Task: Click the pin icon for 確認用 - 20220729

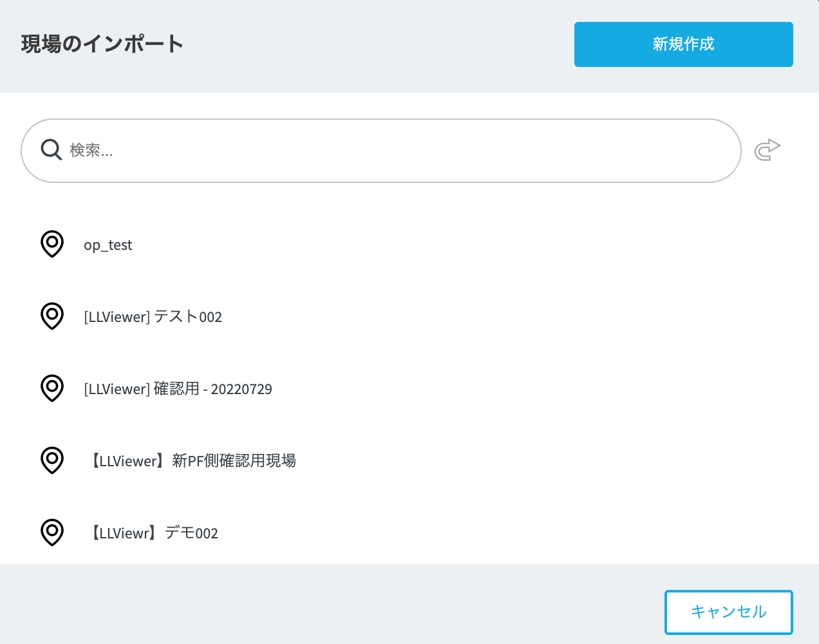Action: pyautogui.click(x=52, y=388)
